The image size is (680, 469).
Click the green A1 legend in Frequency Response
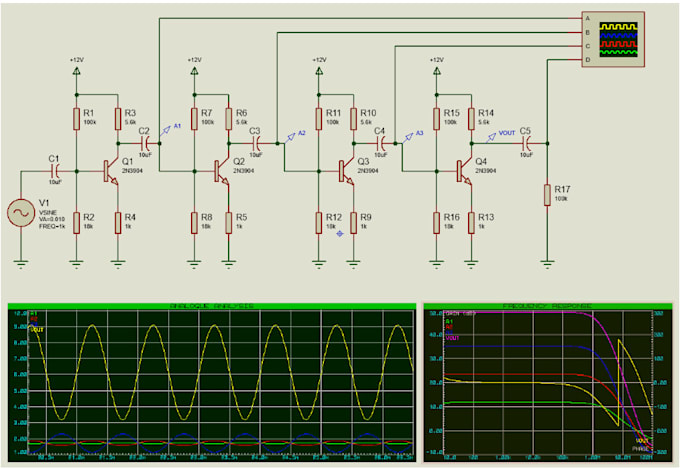pyautogui.click(x=449, y=321)
